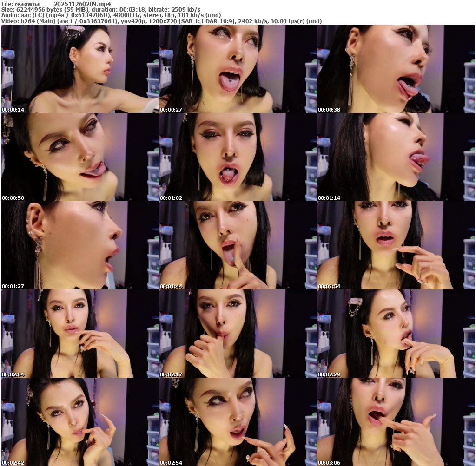Screen dimensions: 476x466
Task: Click the final frame at 00:03:06
Action: pos(396,422)
